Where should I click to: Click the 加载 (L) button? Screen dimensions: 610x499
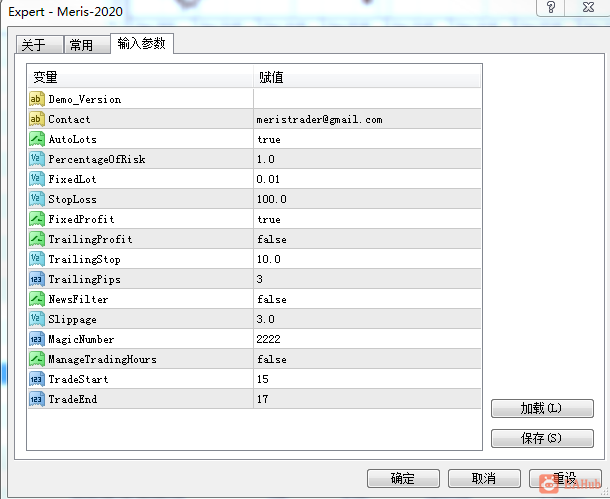click(x=542, y=408)
